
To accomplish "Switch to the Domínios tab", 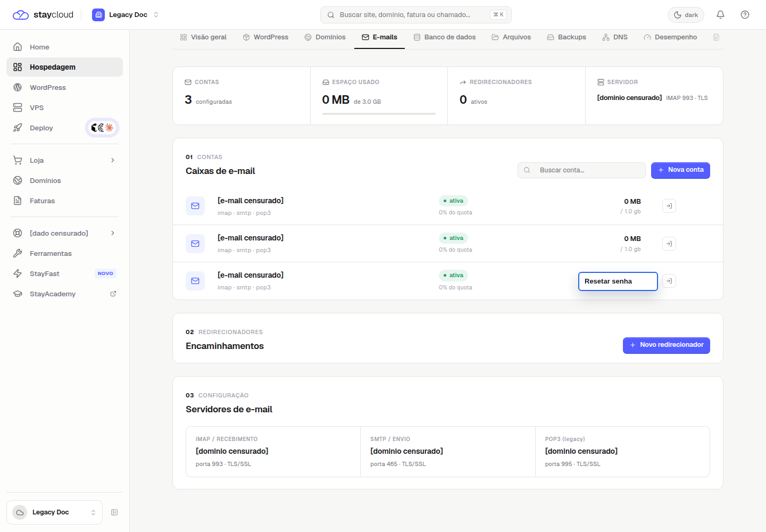I will (325, 37).
